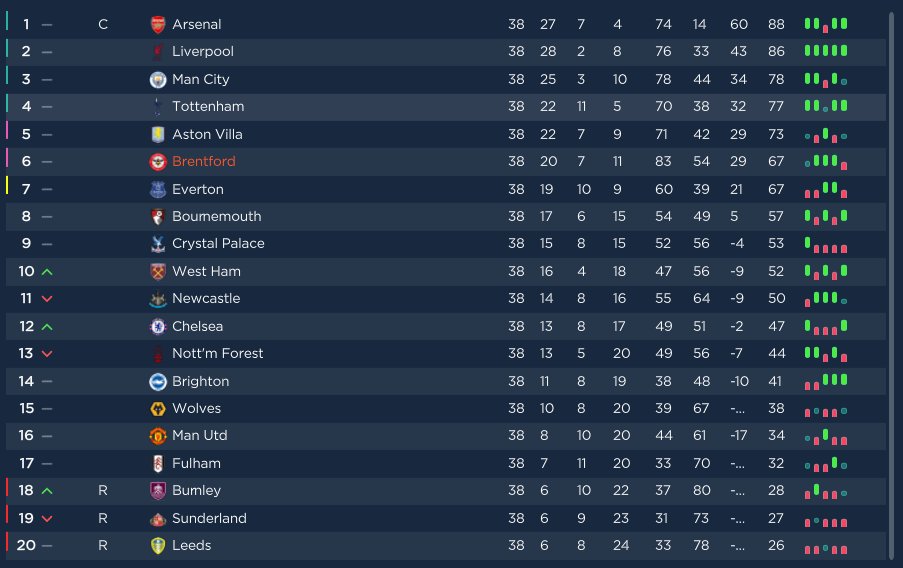
Task: Click the Everton crest icon
Action: coord(158,190)
